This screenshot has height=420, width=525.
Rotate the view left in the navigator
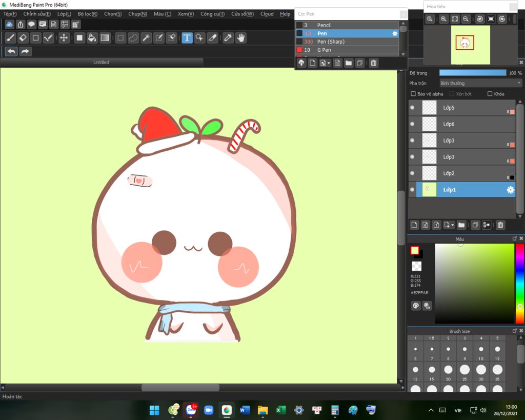click(480, 19)
